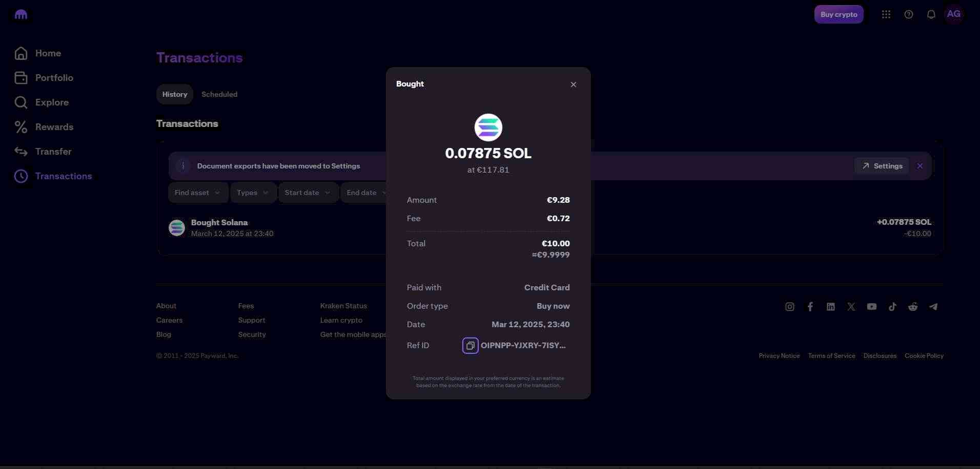Open the AG account avatar
Image resolution: width=980 pixels, height=469 pixels.
[953, 14]
